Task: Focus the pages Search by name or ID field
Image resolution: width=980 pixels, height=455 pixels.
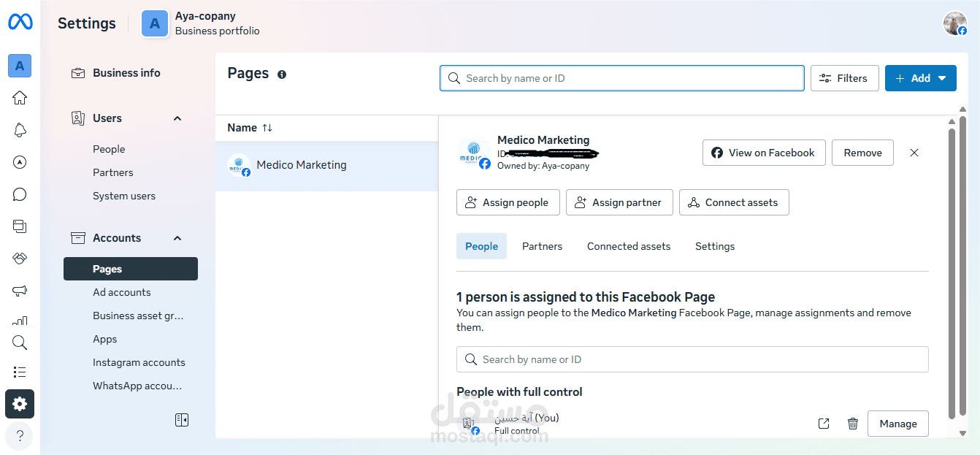Action: (622, 78)
